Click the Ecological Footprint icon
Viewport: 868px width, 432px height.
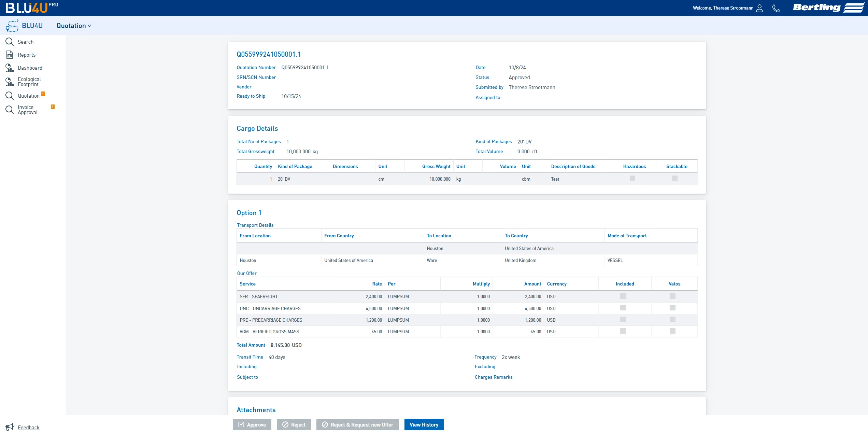pyautogui.click(x=10, y=82)
